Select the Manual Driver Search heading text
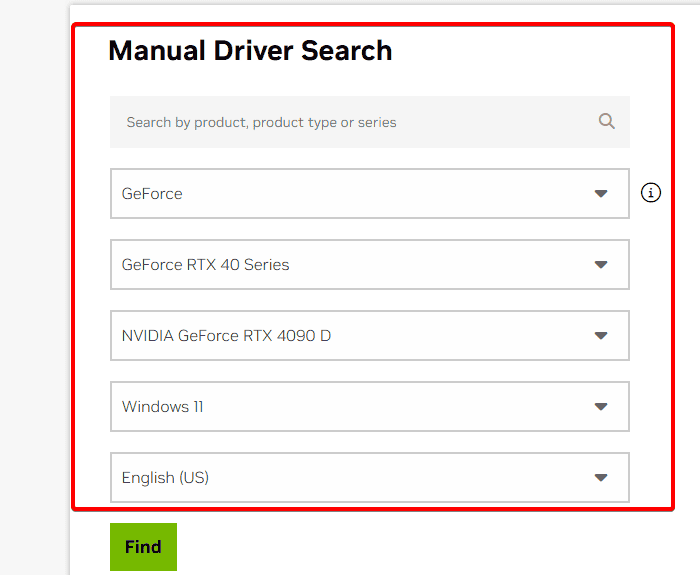The image size is (700, 575). pyautogui.click(x=250, y=50)
